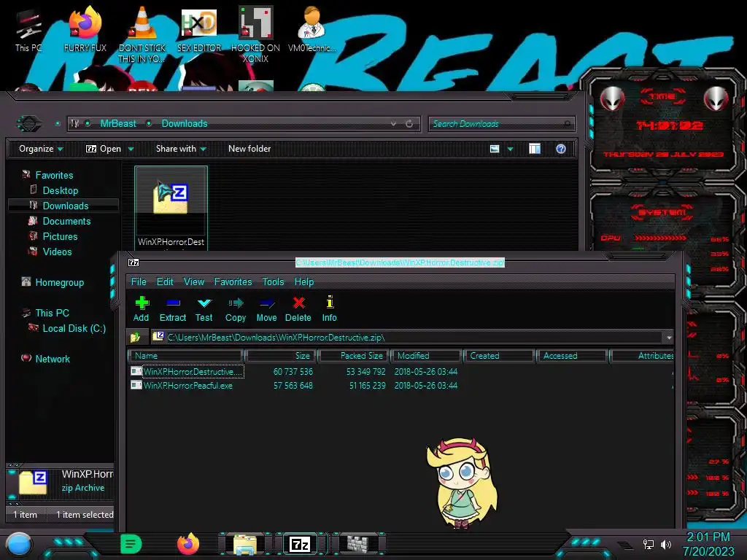Open the Share with dropdown in Explorer
747x560 pixels.
coord(181,149)
